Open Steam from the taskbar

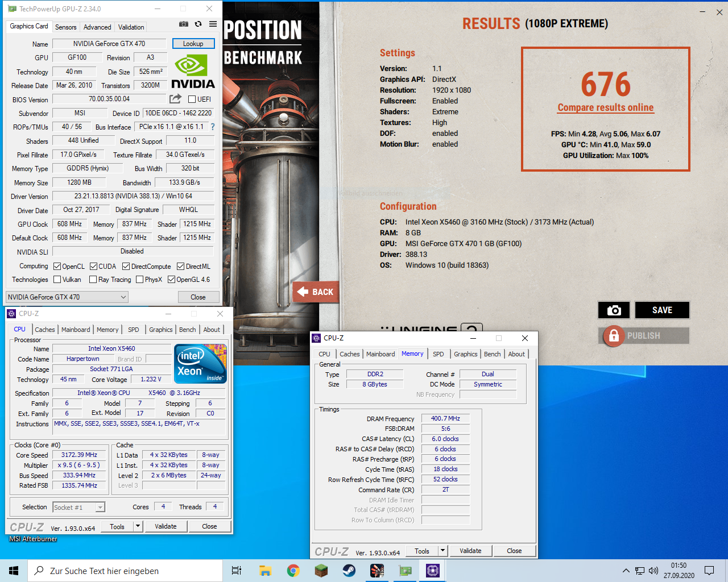[x=349, y=571]
